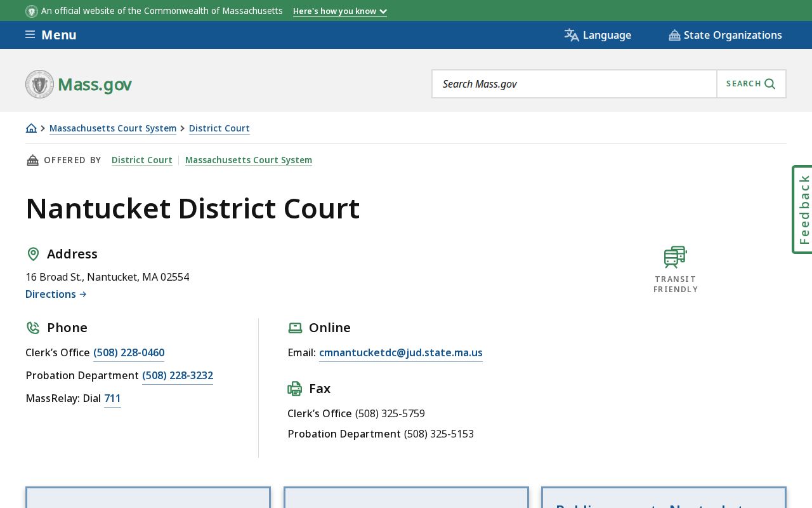Click the Fax machine icon
812x508 pixels.
click(x=295, y=389)
